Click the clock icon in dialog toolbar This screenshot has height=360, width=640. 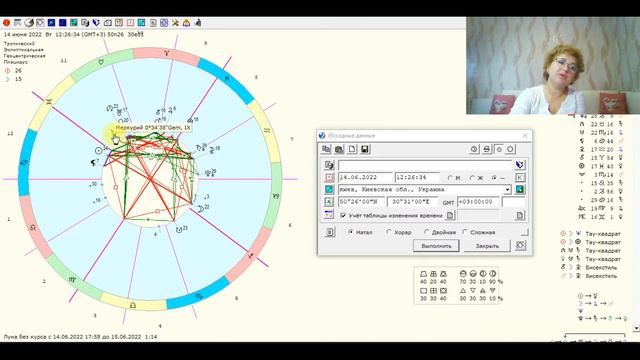click(474, 149)
